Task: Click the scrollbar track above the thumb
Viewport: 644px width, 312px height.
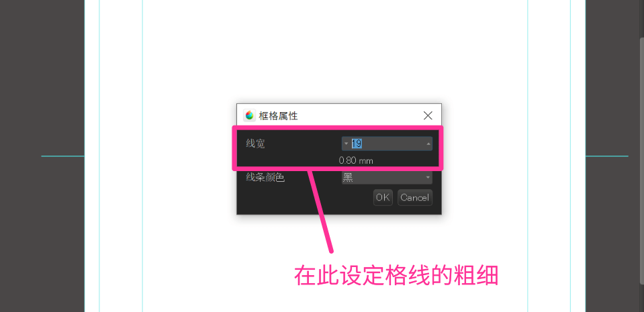Action: (641, 19)
